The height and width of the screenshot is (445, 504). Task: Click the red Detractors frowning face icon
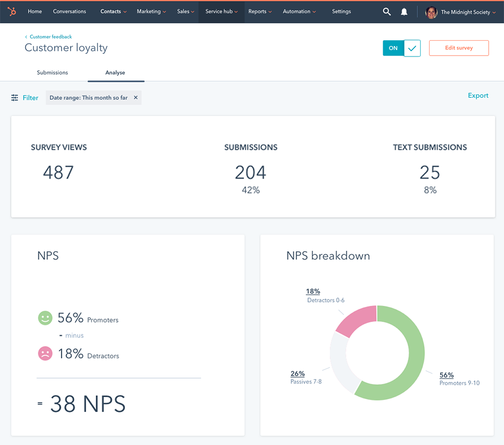point(45,354)
